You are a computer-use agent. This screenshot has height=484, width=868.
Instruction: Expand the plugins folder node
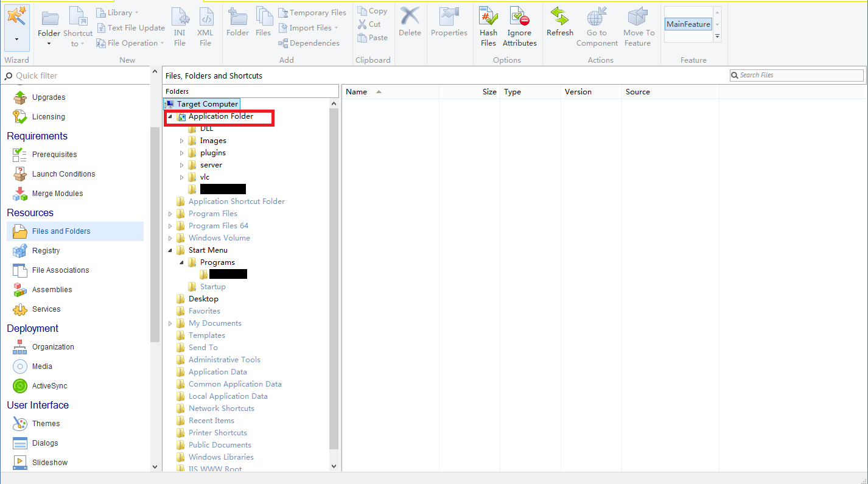(x=181, y=153)
